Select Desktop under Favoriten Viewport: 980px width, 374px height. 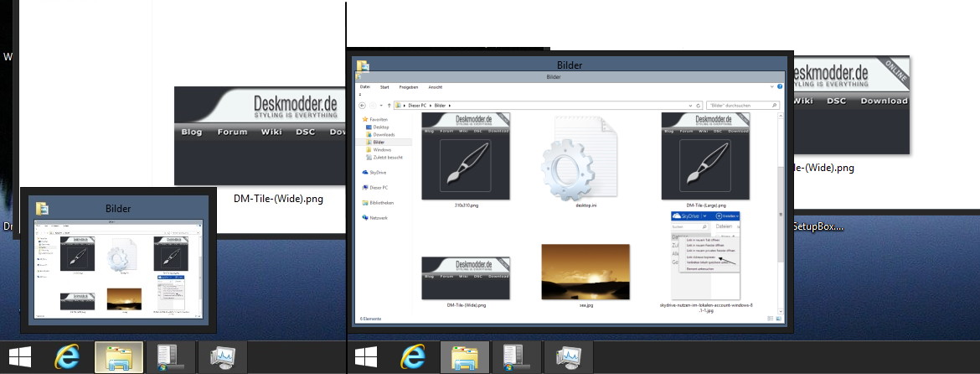pyautogui.click(x=377, y=127)
